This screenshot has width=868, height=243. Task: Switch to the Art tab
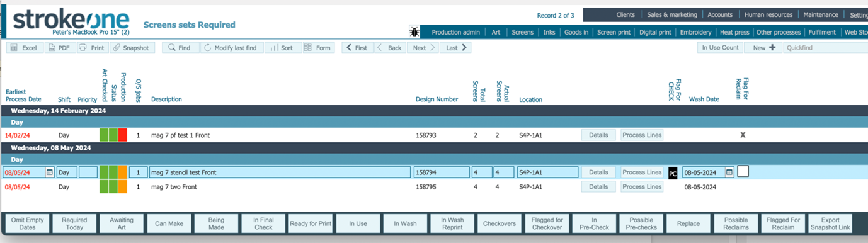pos(496,32)
